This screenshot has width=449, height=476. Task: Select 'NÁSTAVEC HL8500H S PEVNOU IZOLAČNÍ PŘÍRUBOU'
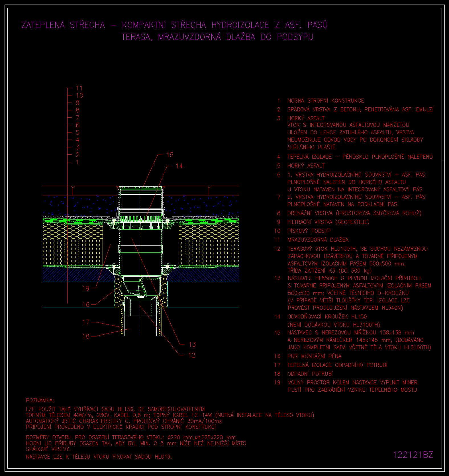[354, 278]
